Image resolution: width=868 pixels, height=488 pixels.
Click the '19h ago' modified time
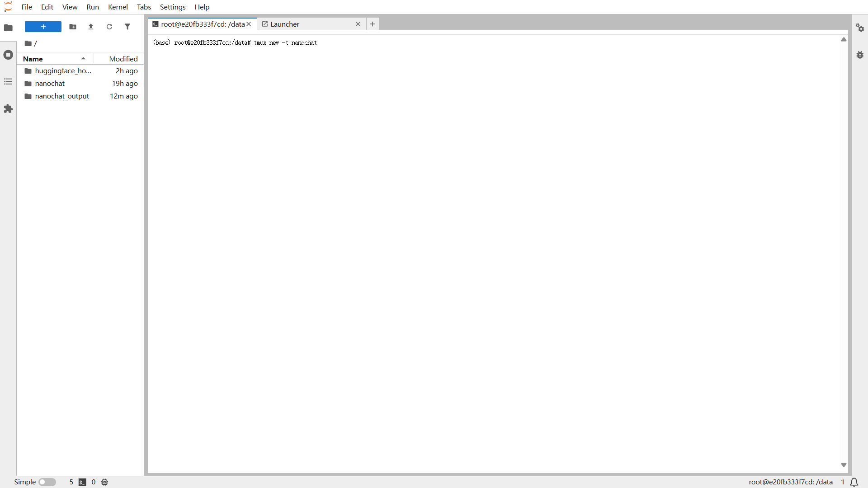[125, 84]
